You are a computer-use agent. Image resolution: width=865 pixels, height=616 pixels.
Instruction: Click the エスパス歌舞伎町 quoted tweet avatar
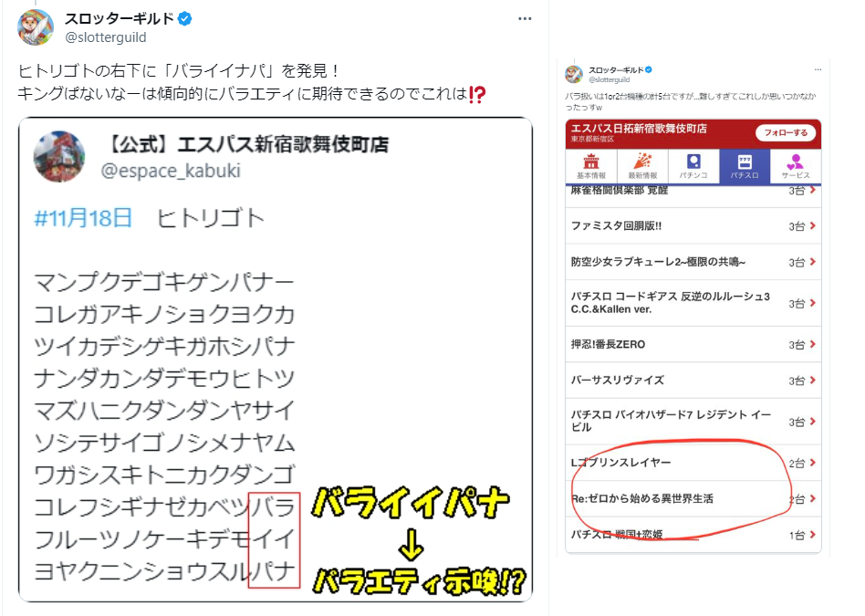[x=59, y=156]
